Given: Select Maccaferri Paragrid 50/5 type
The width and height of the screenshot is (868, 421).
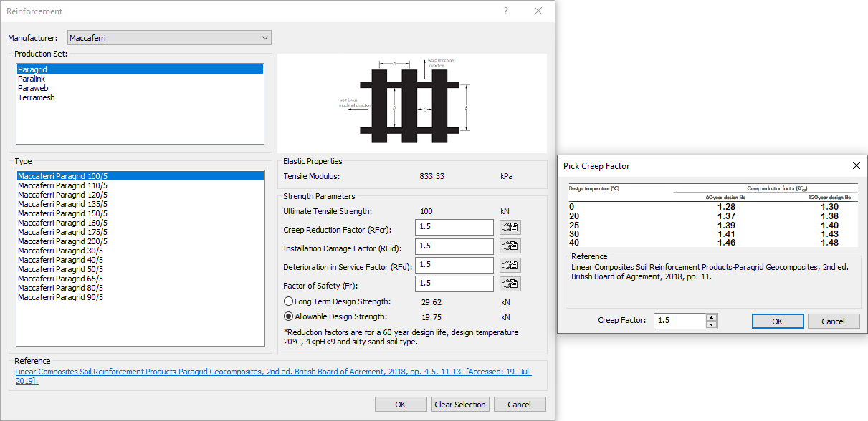Looking at the screenshot, I should click(x=140, y=269).
